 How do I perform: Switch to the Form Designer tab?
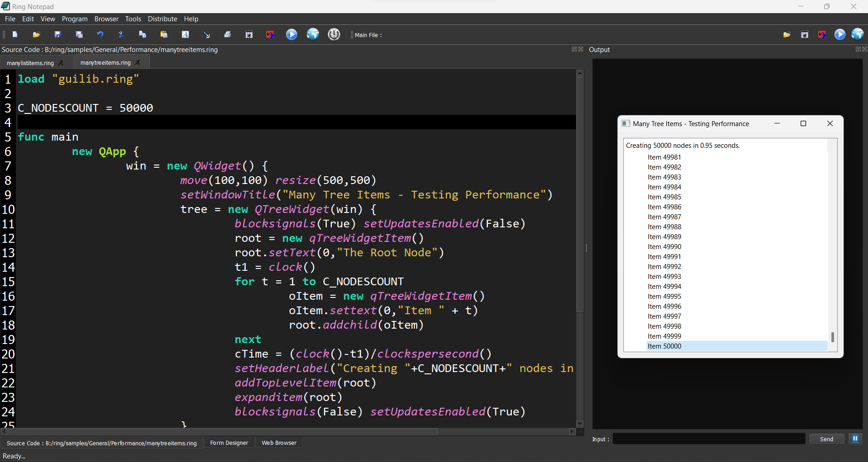[229, 443]
